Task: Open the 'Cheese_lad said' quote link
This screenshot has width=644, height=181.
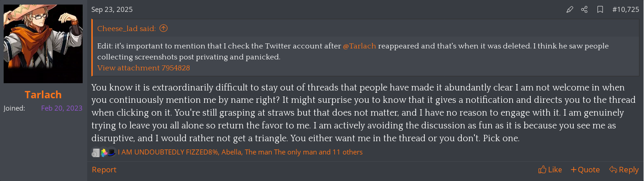Action: (x=127, y=28)
